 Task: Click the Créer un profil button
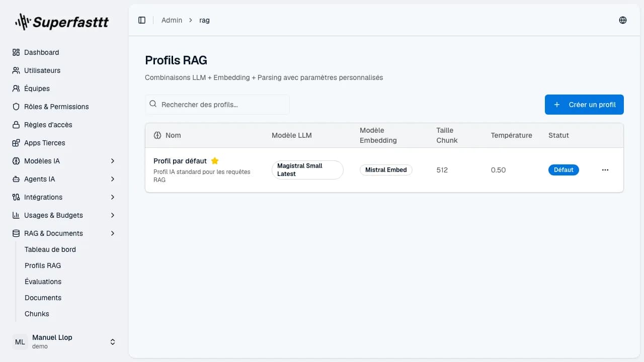[584, 105]
